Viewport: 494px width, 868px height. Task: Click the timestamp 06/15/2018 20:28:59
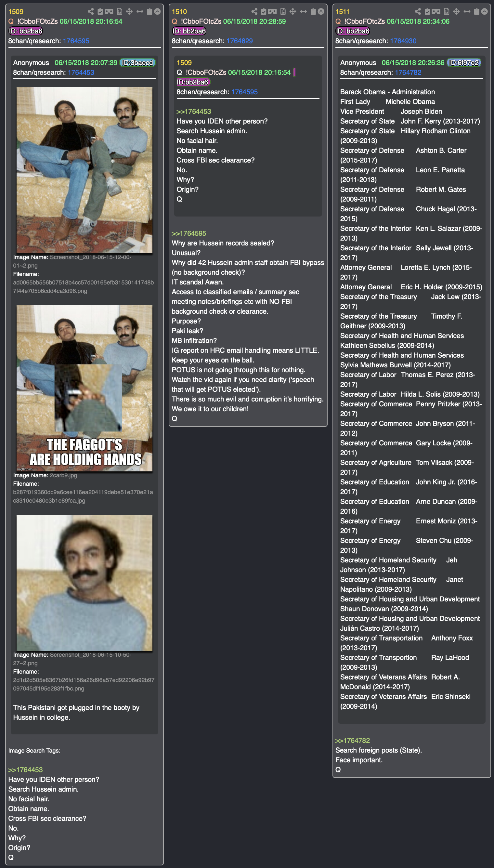point(254,21)
